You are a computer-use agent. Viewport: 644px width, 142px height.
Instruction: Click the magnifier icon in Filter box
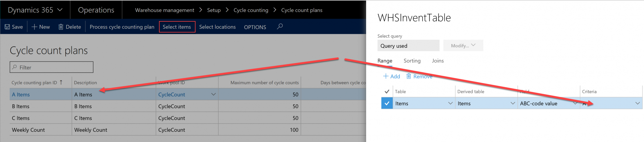point(14,67)
